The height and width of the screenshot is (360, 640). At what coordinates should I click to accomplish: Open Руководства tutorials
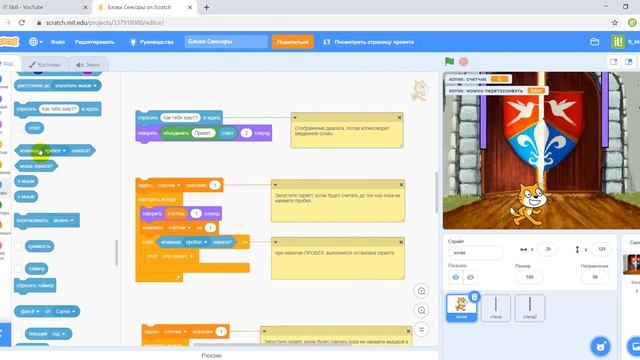pyautogui.click(x=151, y=42)
